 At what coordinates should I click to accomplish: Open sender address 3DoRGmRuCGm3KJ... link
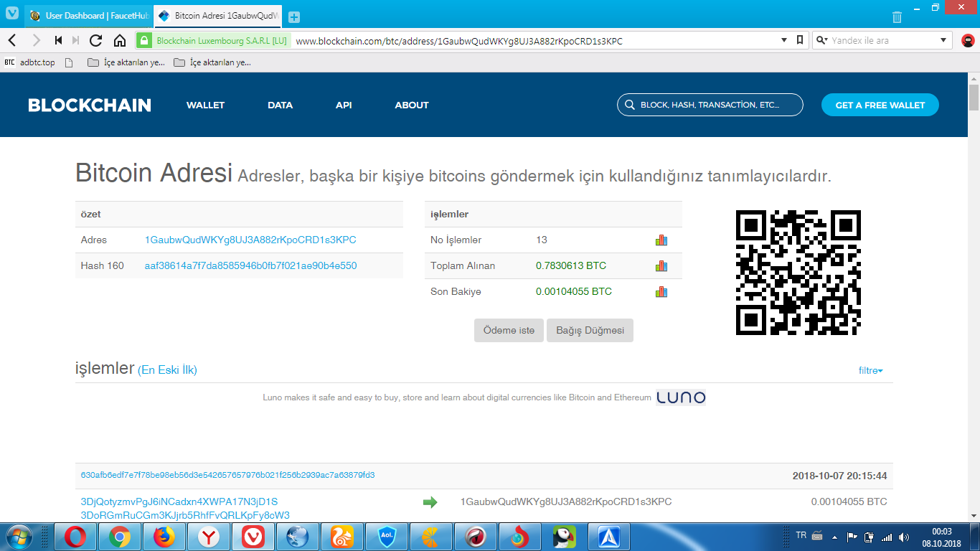pos(185,515)
